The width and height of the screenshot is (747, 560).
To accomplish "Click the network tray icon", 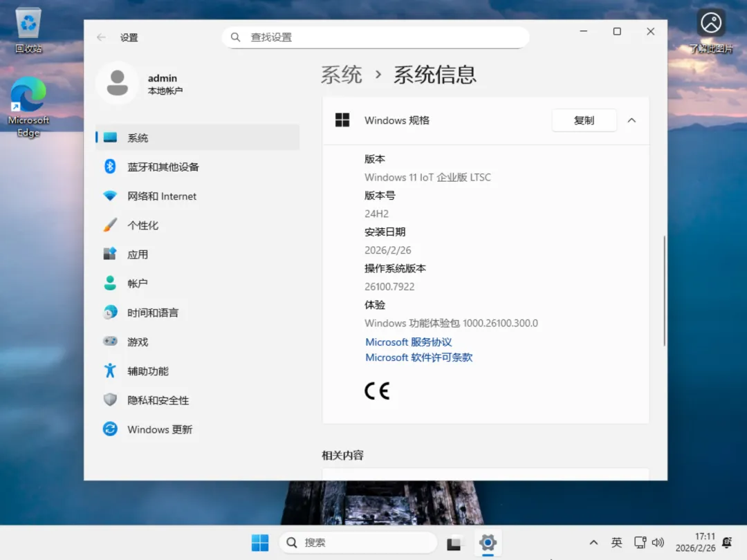I will click(x=640, y=543).
